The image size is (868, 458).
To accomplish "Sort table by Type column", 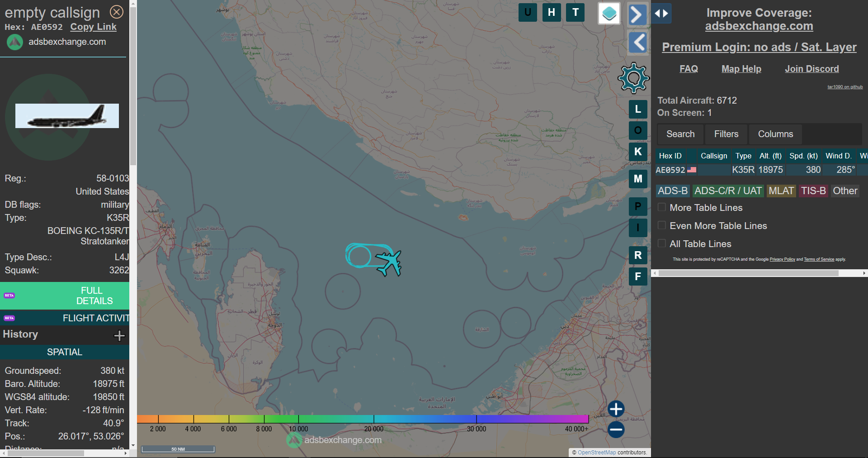I will click(743, 156).
